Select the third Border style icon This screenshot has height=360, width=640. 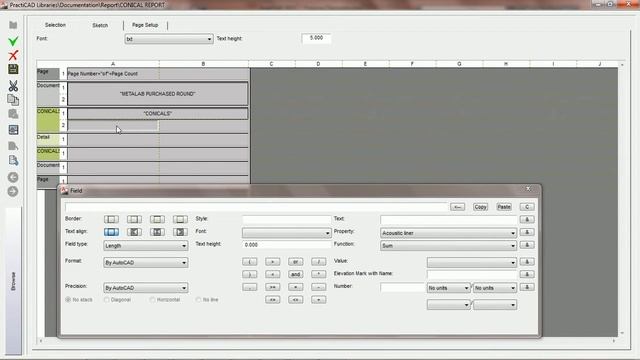[157, 219]
